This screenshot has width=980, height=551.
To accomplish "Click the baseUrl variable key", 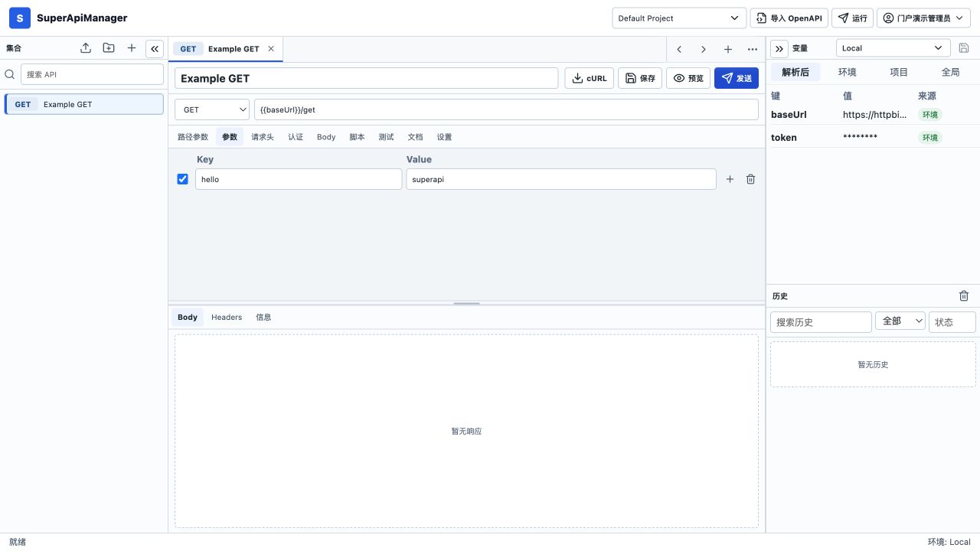I will tap(789, 114).
